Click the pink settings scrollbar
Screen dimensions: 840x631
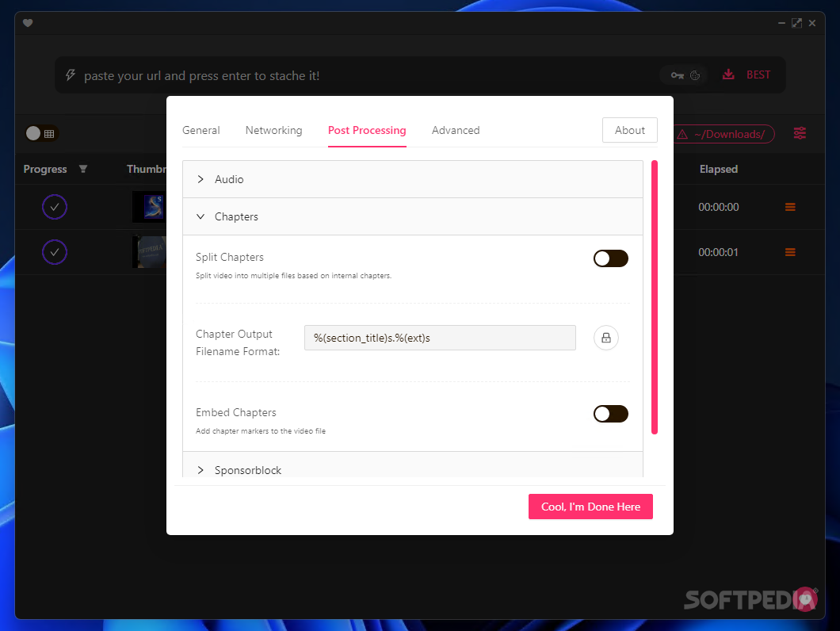pyautogui.click(x=654, y=297)
